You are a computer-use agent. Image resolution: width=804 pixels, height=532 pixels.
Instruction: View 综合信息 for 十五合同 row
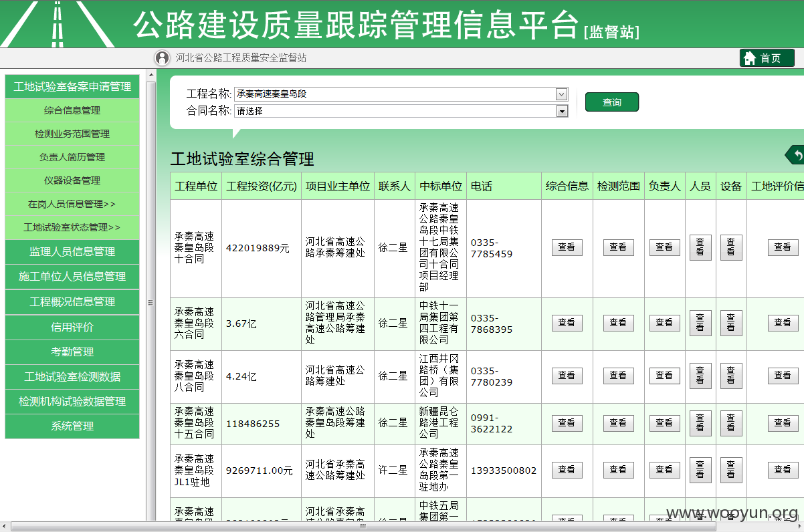567,423
